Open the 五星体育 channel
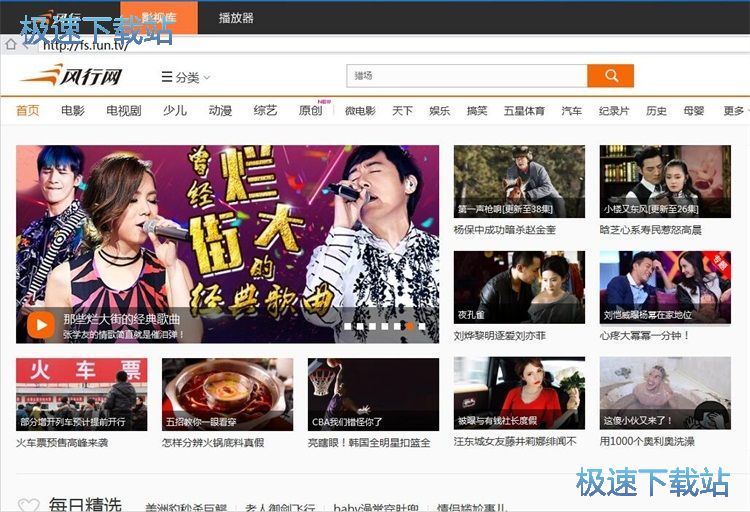Viewport: 750px width, 512px height. (524, 111)
